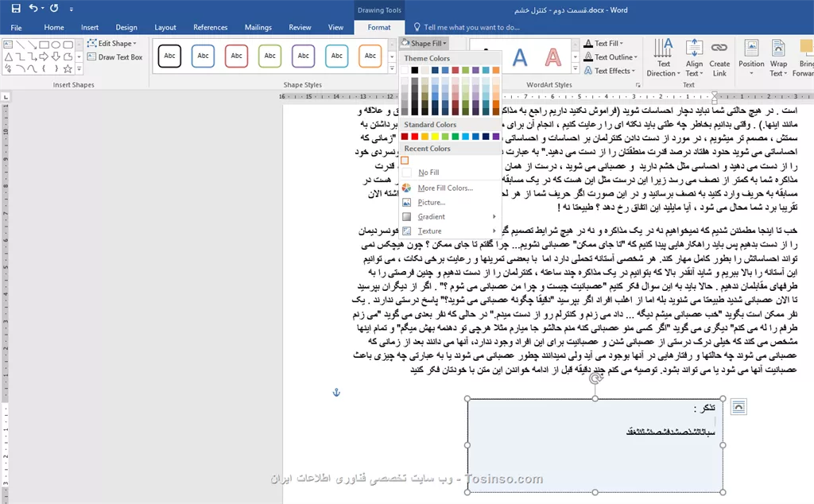
Task: Open the Text Outline dropdown
Action: click(x=610, y=57)
